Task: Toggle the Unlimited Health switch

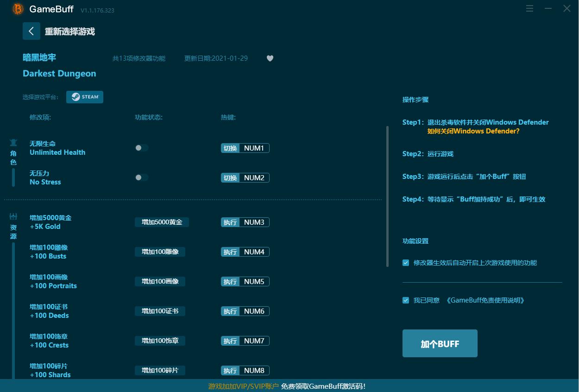Action: click(142, 148)
